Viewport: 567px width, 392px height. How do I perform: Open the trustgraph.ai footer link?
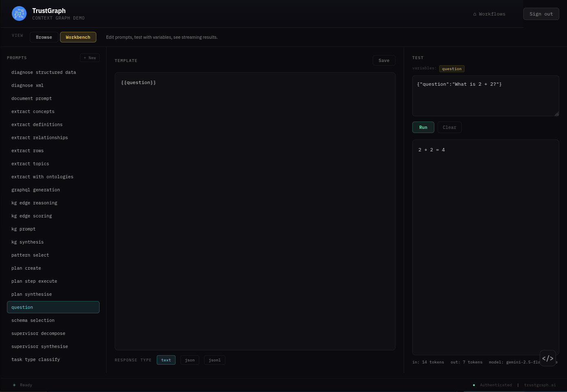(540, 385)
